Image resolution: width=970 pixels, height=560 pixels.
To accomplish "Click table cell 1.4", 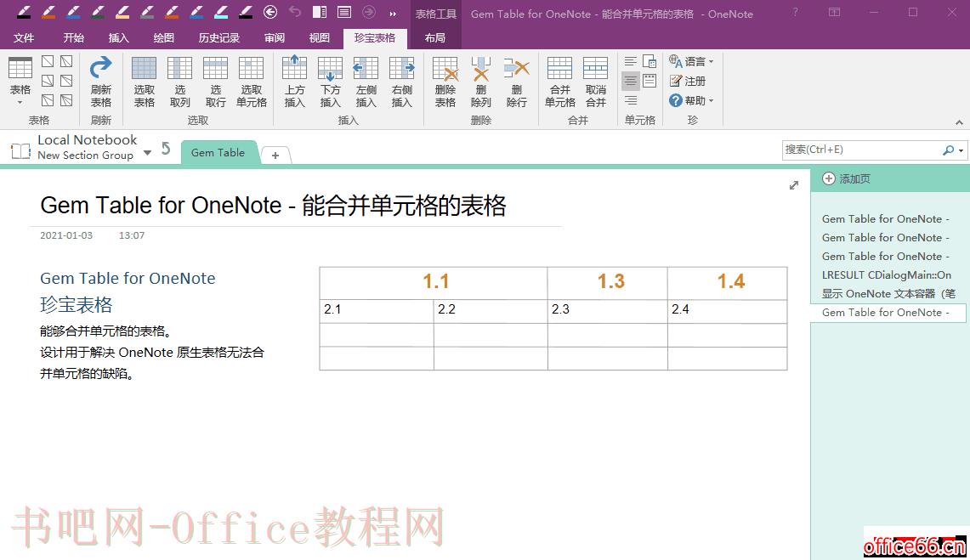I will click(x=728, y=282).
